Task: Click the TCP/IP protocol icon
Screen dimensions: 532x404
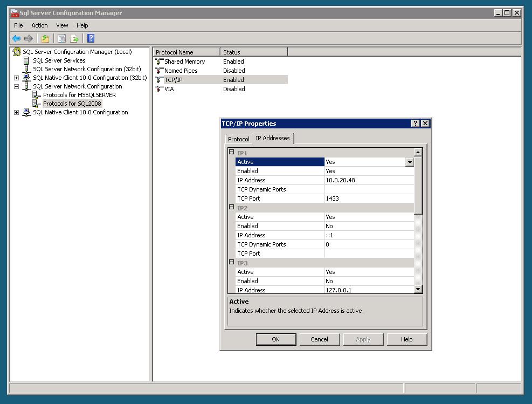Action: pyautogui.click(x=159, y=80)
